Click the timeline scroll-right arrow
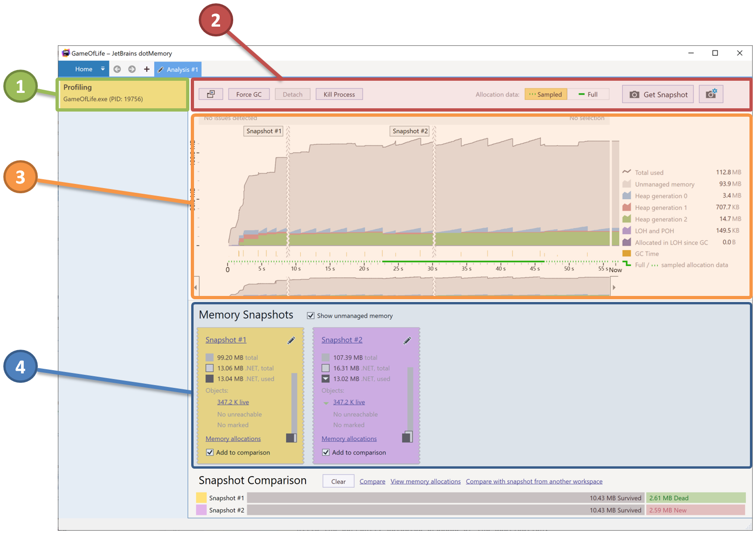The width and height of the screenshot is (756, 534). pyautogui.click(x=614, y=287)
